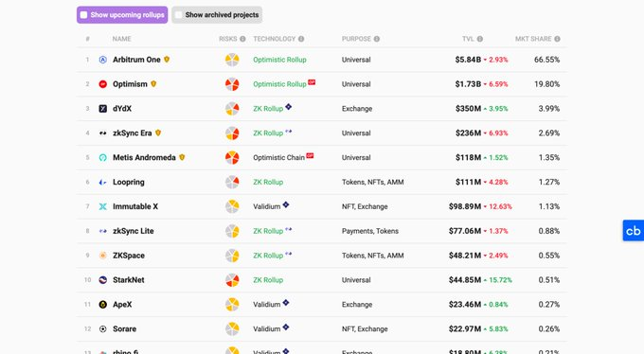Open the TECHNOLOGY column info icon
Screen dimensions: 644x354
[x=301, y=39]
